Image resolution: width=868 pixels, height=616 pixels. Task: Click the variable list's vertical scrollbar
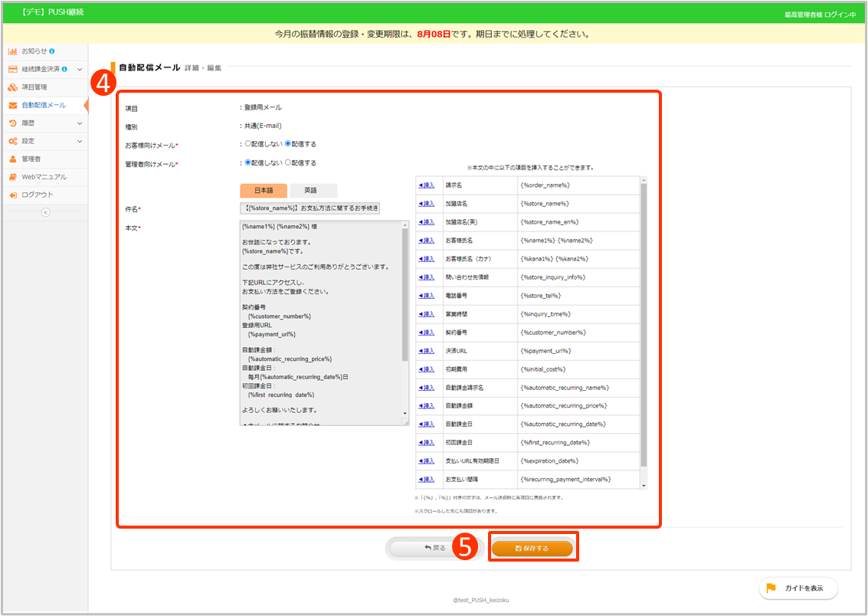point(644,322)
